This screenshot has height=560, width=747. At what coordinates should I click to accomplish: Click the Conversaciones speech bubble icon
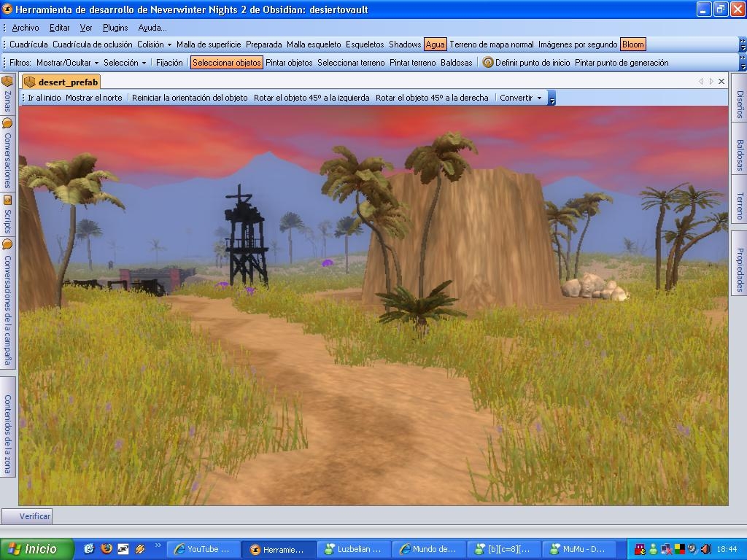click(x=7, y=123)
